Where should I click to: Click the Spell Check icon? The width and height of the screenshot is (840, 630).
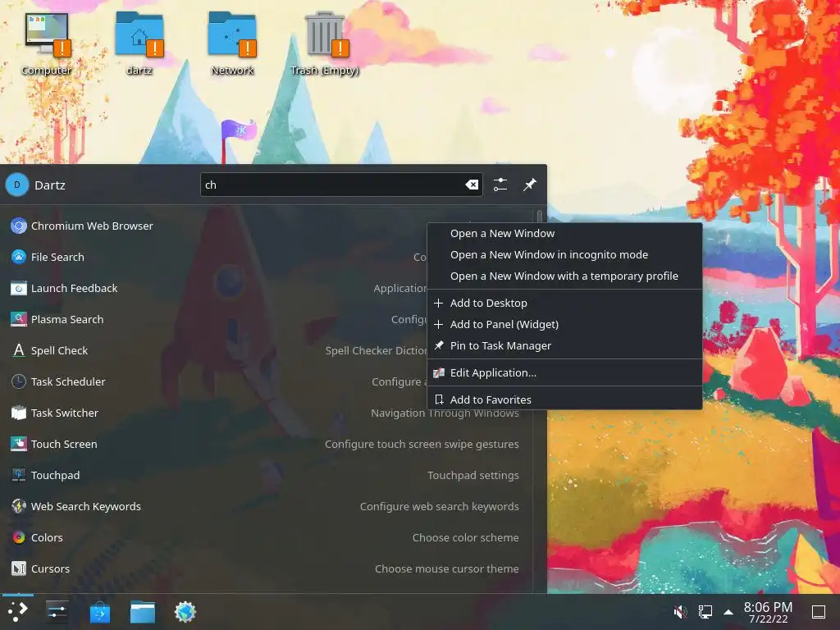pos(19,350)
